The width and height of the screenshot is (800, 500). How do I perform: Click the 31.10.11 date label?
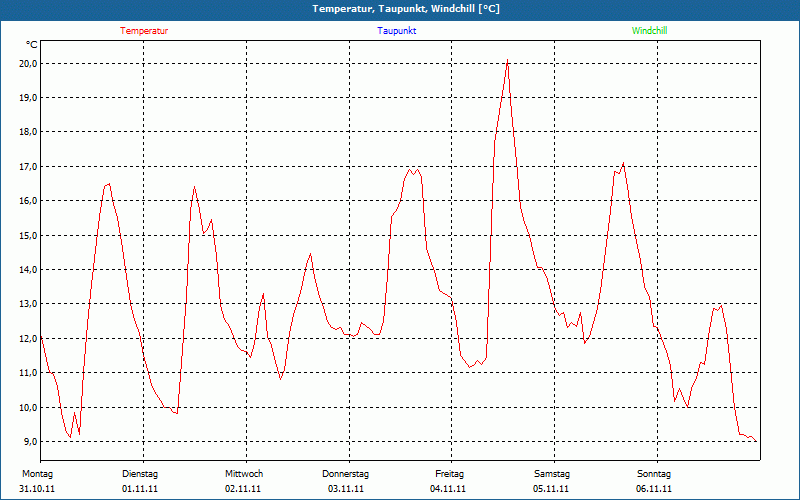point(37,489)
